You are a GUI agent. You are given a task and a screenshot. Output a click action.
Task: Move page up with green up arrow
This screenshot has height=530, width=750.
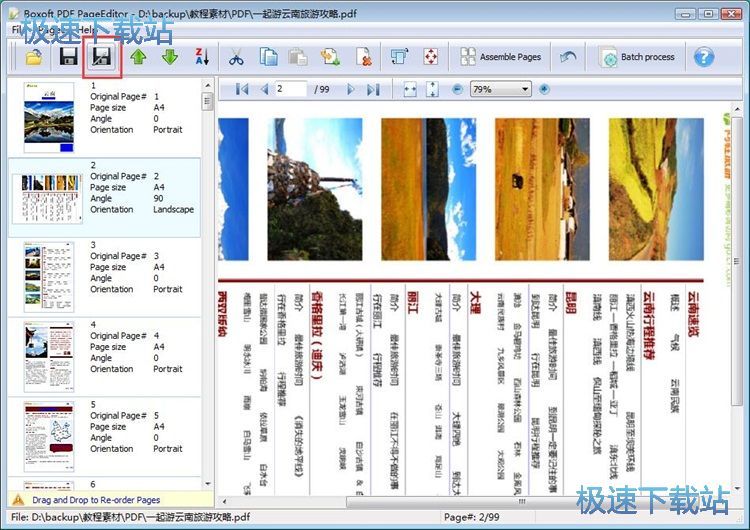click(x=138, y=57)
